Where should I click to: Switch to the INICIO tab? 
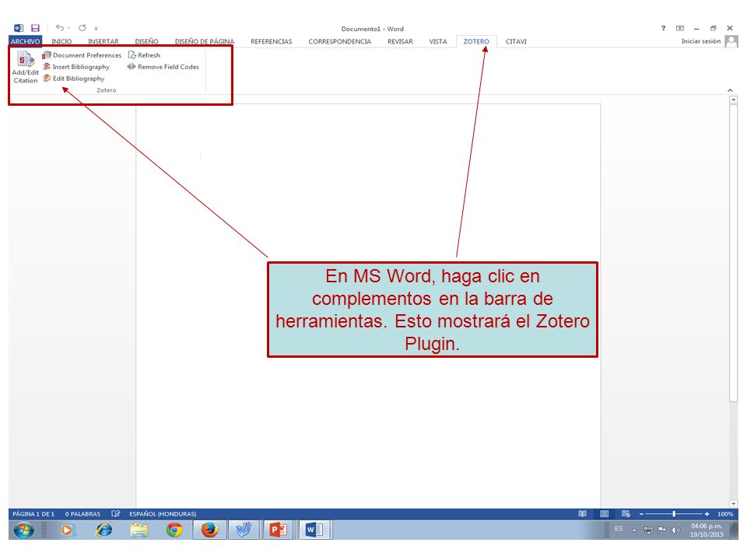point(61,41)
